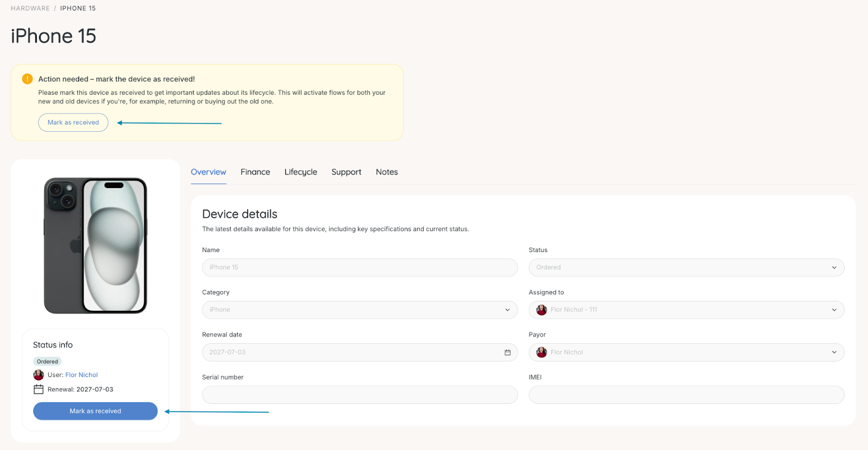The image size is (868, 450).
Task: Click the Ordered status badge
Action: click(47, 362)
